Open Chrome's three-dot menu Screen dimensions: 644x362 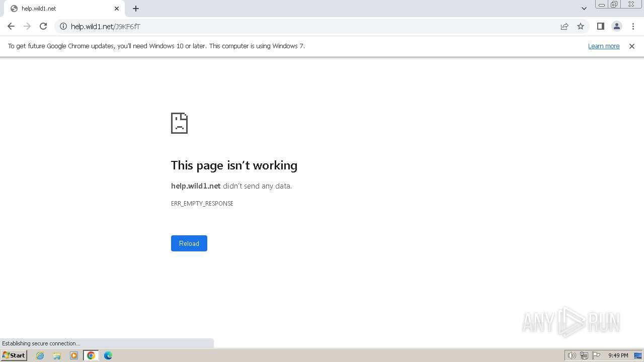[633, 26]
